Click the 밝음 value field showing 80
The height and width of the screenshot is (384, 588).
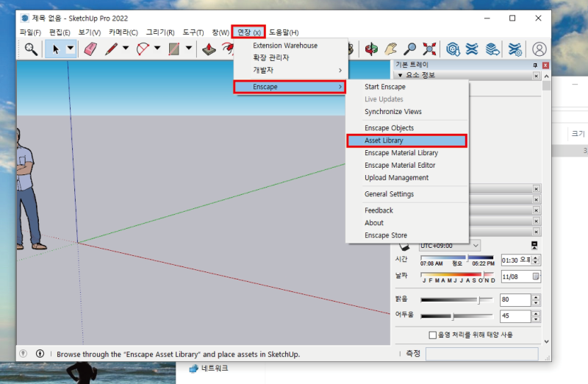[x=516, y=299]
